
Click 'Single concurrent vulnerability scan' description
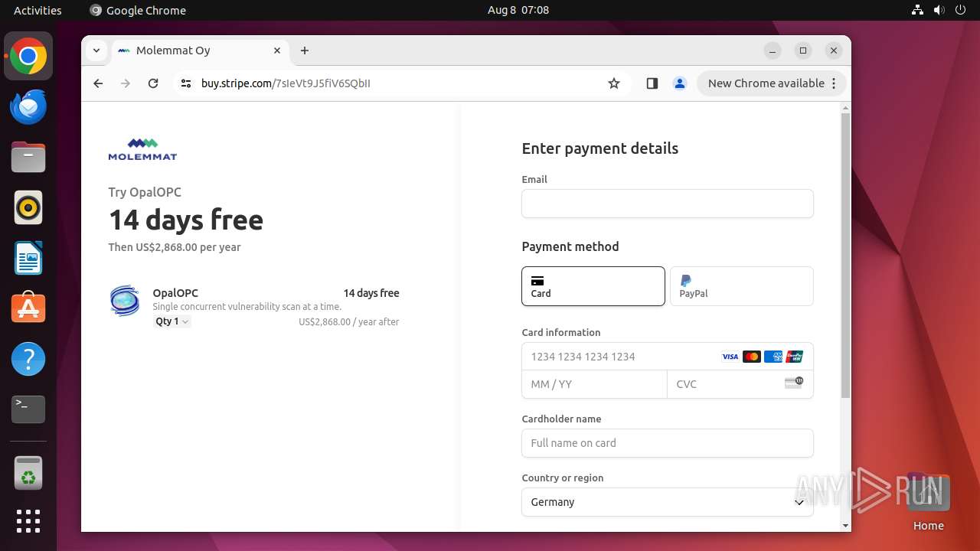247,307
